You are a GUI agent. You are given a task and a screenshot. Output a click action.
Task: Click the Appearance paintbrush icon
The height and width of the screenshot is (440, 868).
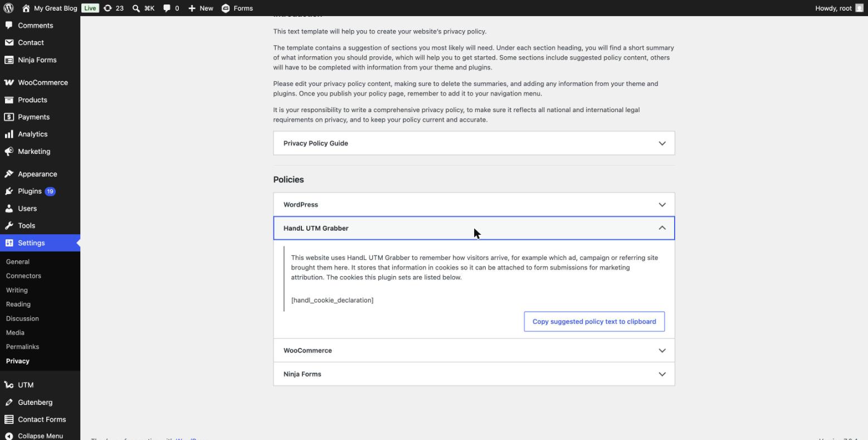click(x=9, y=174)
